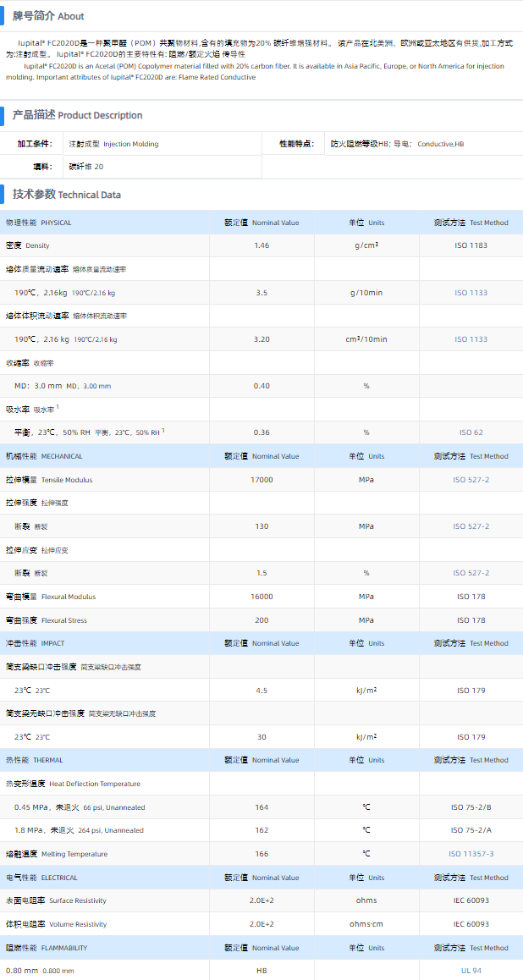523x980 pixels.
Task: Click ISO 178 in the Flexural Stress row
Action: pos(471,620)
